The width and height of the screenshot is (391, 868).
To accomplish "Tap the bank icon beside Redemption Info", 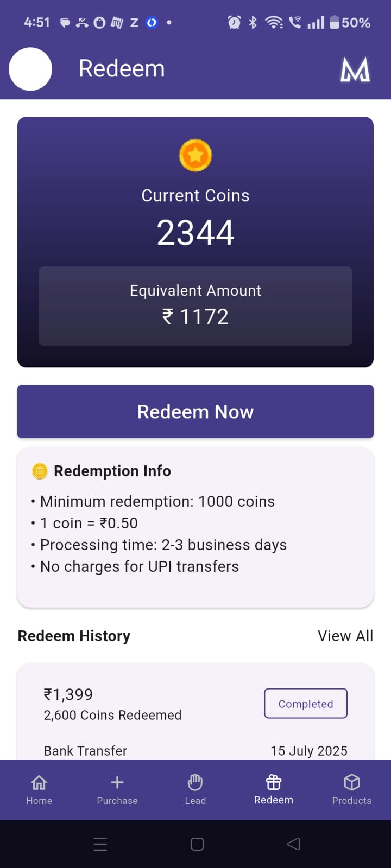I will 39,471.
